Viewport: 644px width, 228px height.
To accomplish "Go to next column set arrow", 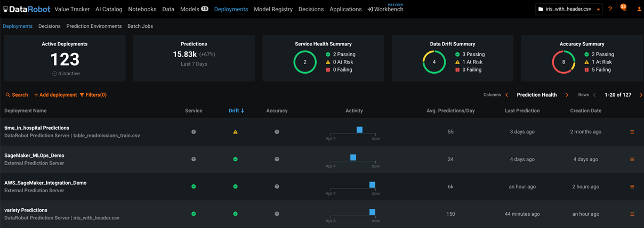I will (567, 95).
